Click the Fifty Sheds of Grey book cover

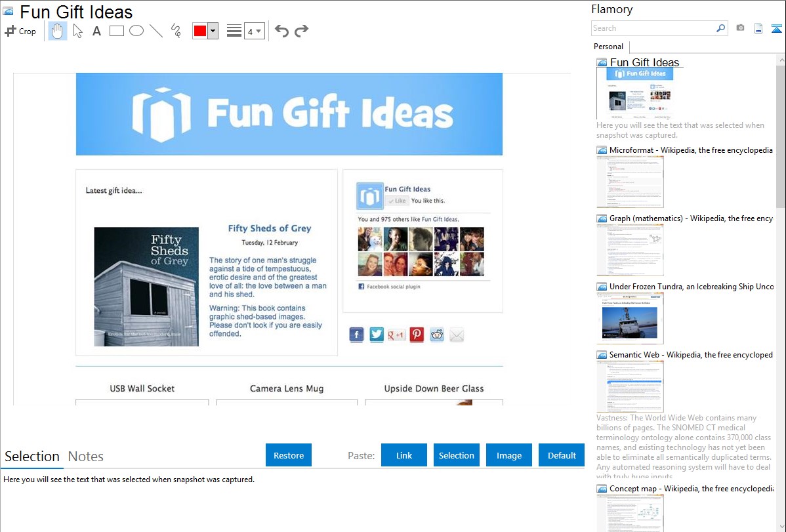pyautogui.click(x=146, y=287)
